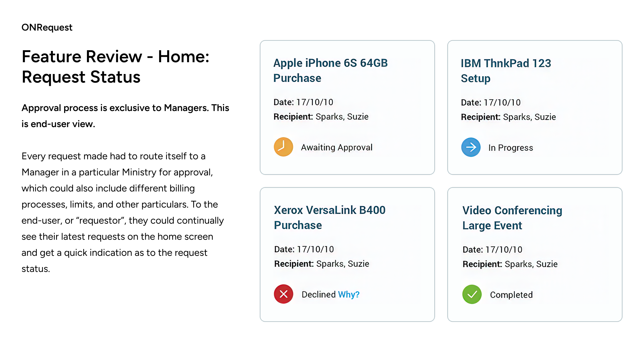Click the date on the Video Conferencing card
644x362 pixels.
[x=492, y=250]
